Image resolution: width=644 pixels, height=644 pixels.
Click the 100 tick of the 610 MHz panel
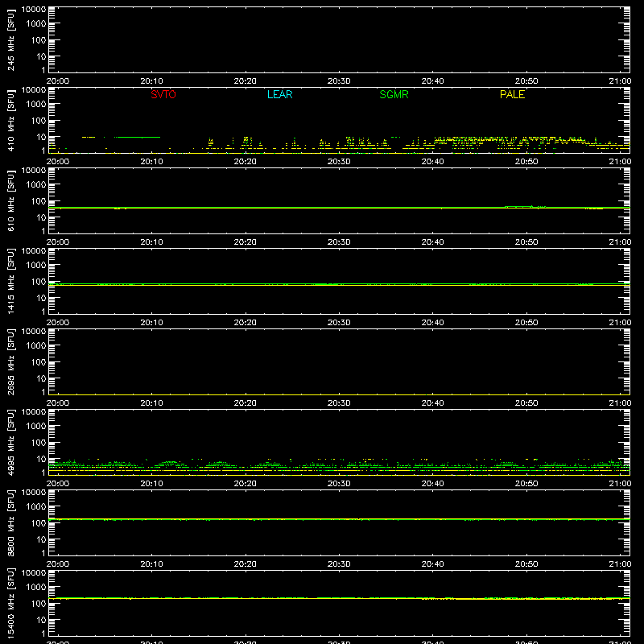tap(39, 201)
